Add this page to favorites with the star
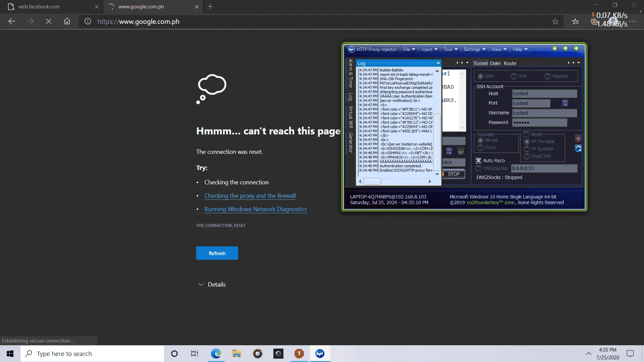644x362 pixels. [555, 21]
